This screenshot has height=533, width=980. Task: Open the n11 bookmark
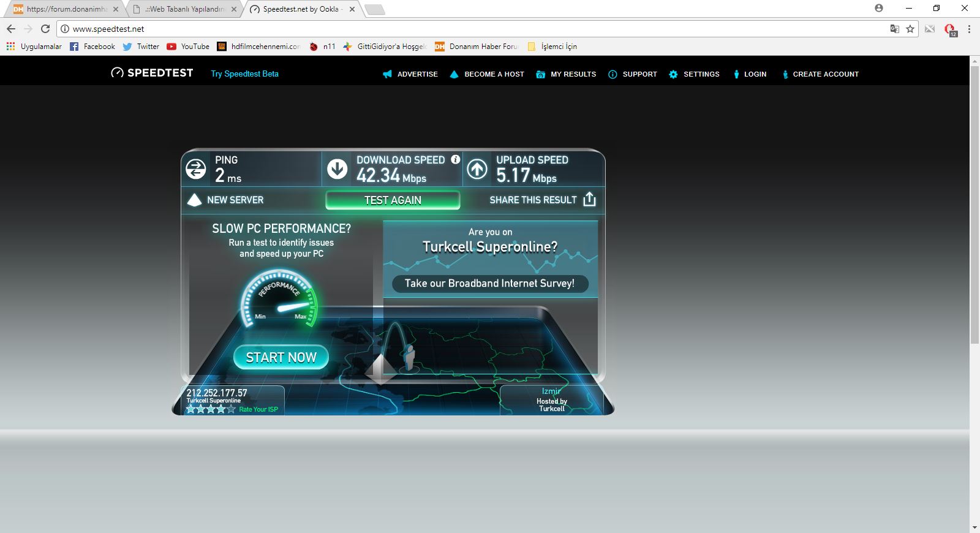(323, 47)
